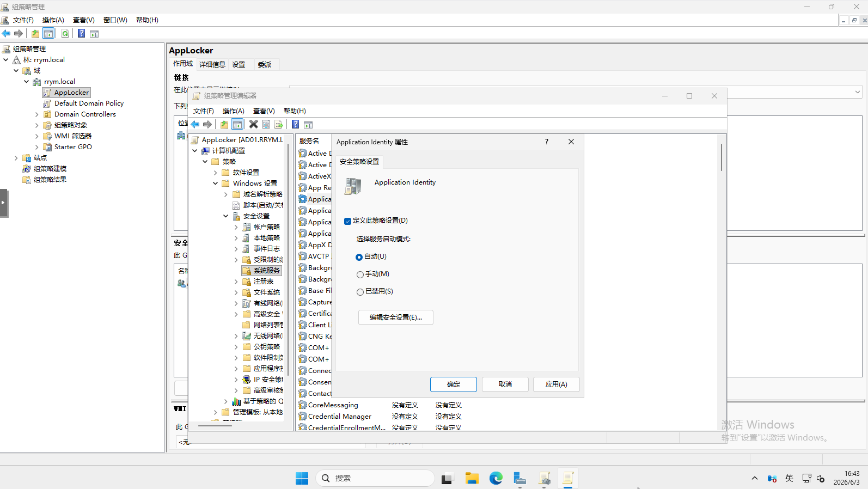Select the 手动(M) startup mode
The height and width of the screenshot is (489, 868).
[360, 274]
